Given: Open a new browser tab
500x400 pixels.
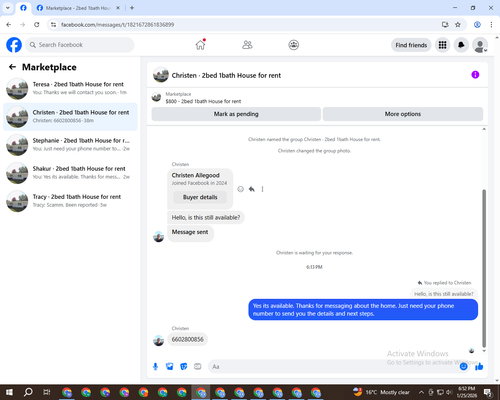Looking at the screenshot, I should coord(132,8).
